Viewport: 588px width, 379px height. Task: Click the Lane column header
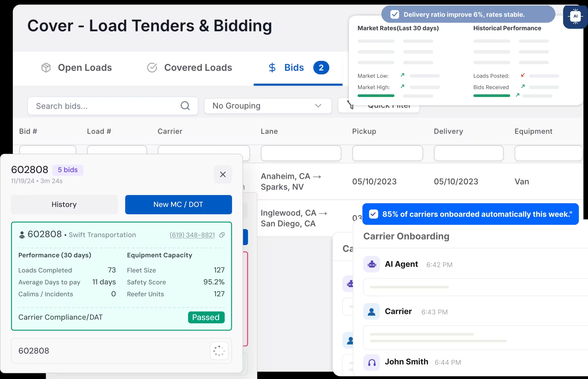pyautogui.click(x=269, y=131)
